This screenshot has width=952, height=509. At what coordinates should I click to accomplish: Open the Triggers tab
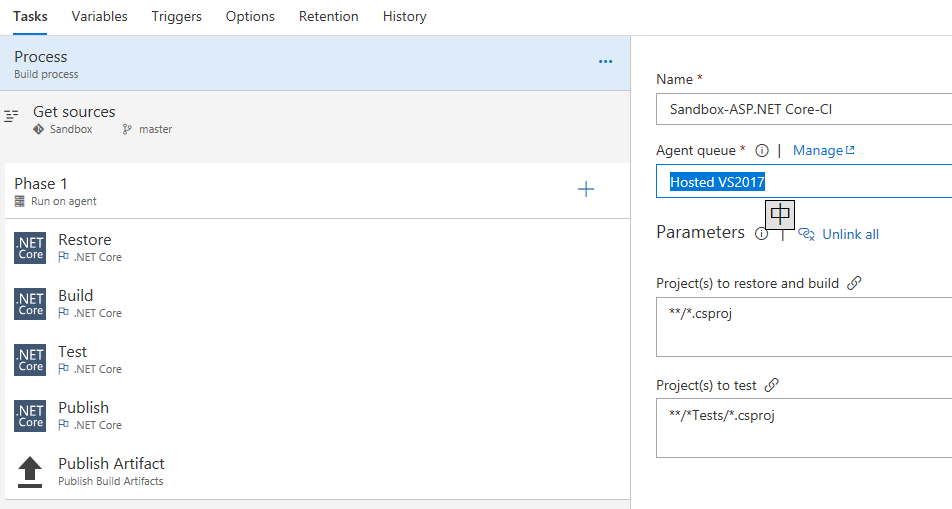(x=176, y=16)
